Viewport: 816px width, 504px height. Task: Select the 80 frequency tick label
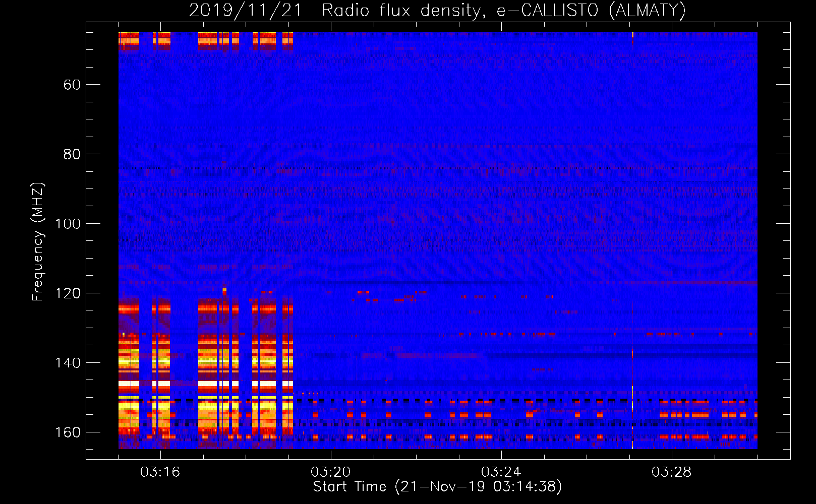pos(72,154)
